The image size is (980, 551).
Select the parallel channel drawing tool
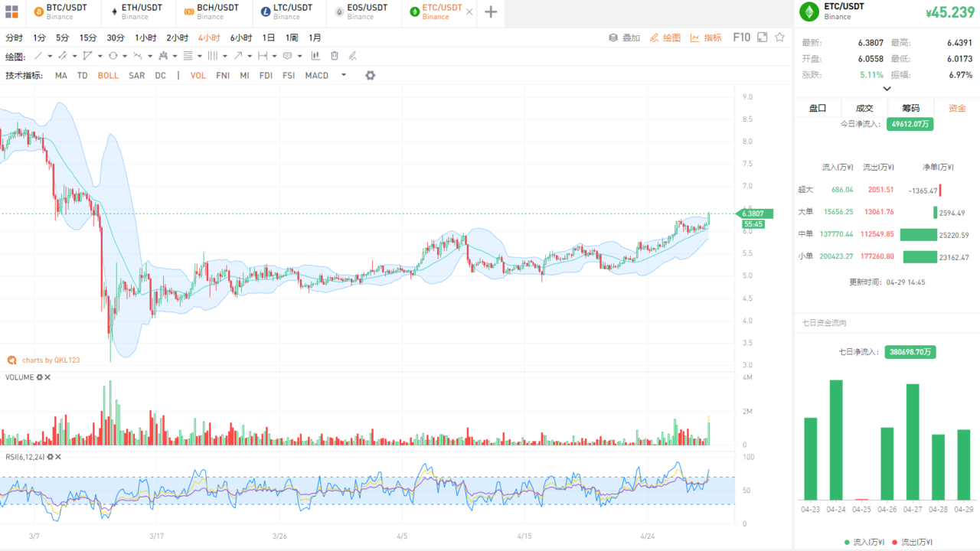(x=63, y=56)
